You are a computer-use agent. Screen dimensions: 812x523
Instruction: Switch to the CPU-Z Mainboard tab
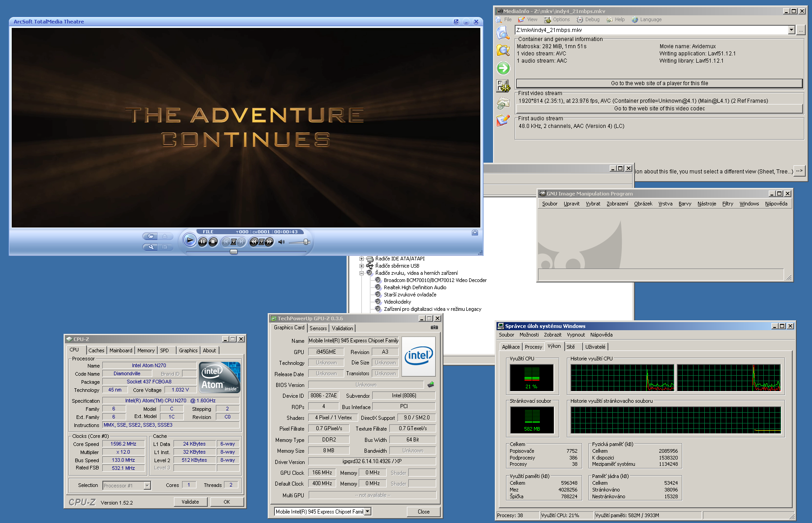(121, 350)
